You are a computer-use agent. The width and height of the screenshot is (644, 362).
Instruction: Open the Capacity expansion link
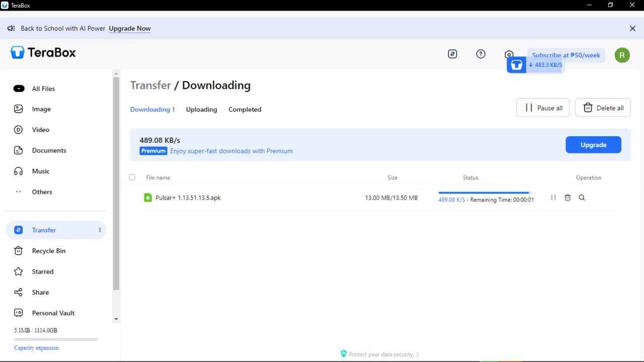tap(36, 348)
